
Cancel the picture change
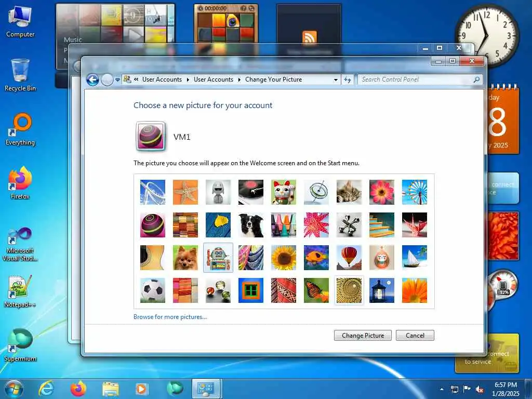[x=415, y=336]
